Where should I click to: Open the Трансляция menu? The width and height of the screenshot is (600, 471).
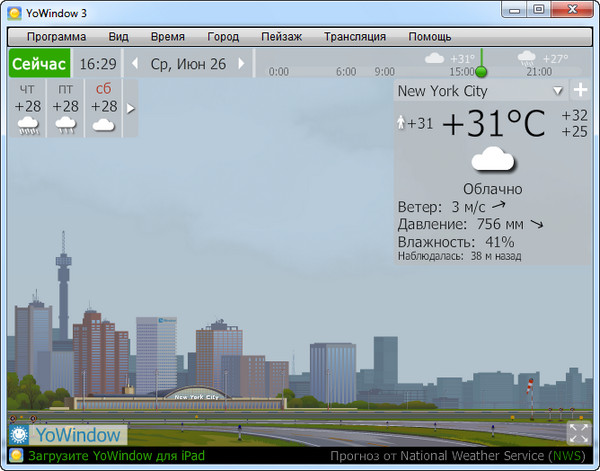pyautogui.click(x=354, y=36)
